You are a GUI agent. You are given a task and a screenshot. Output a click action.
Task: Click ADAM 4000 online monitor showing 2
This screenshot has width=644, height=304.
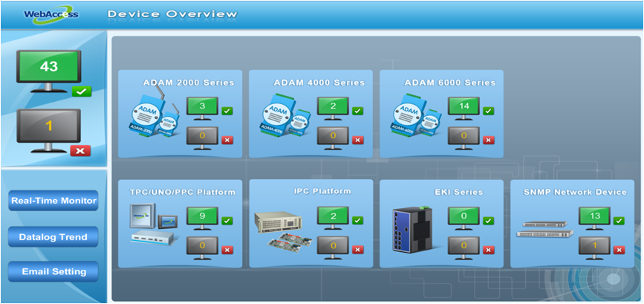point(333,109)
